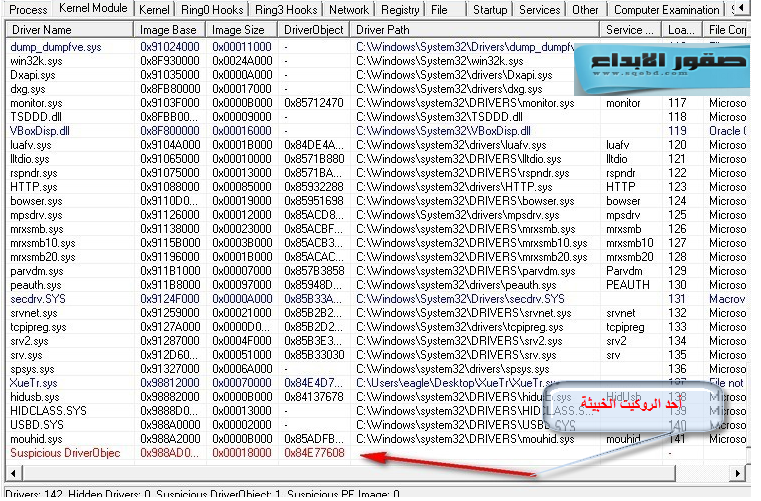Open the Ring0 Hooks tab
761x501 pixels.
[x=212, y=9]
